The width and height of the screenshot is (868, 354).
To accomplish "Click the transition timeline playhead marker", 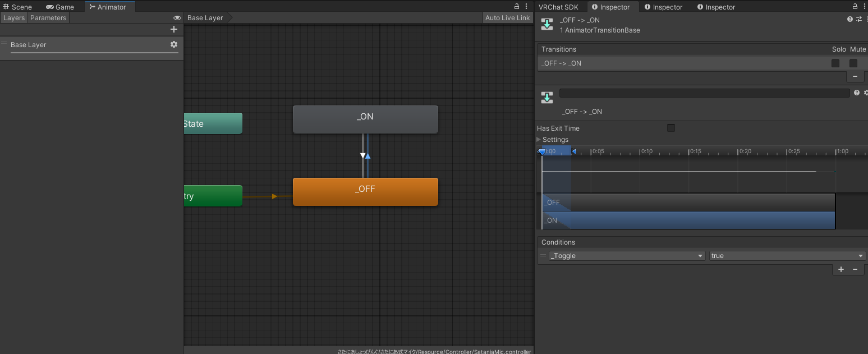I will 542,151.
